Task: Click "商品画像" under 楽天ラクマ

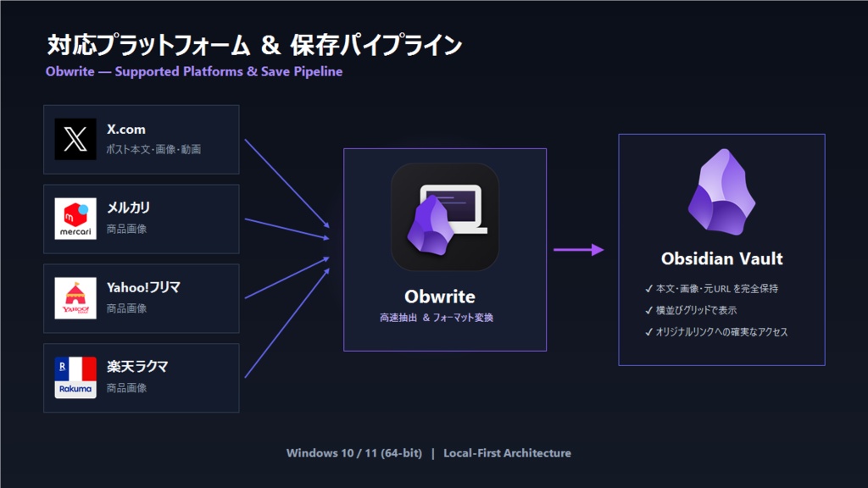Action: point(126,388)
